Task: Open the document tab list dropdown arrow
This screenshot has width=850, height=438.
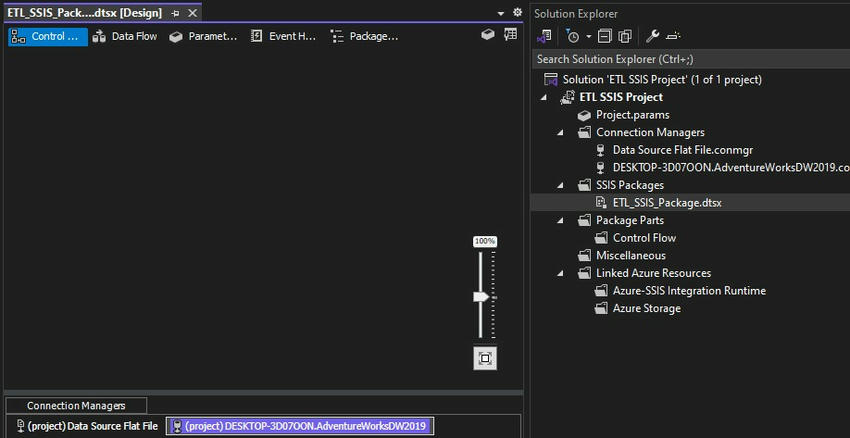Action: point(500,13)
